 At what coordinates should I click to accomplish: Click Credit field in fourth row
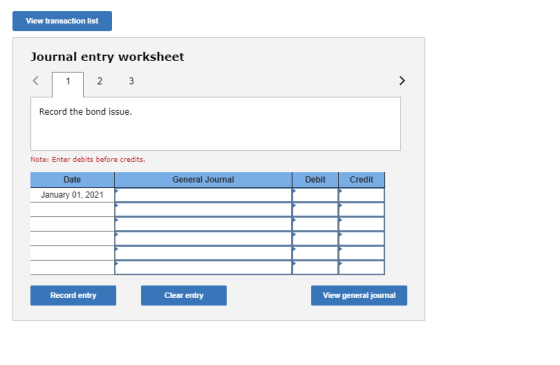pyautogui.click(x=361, y=239)
